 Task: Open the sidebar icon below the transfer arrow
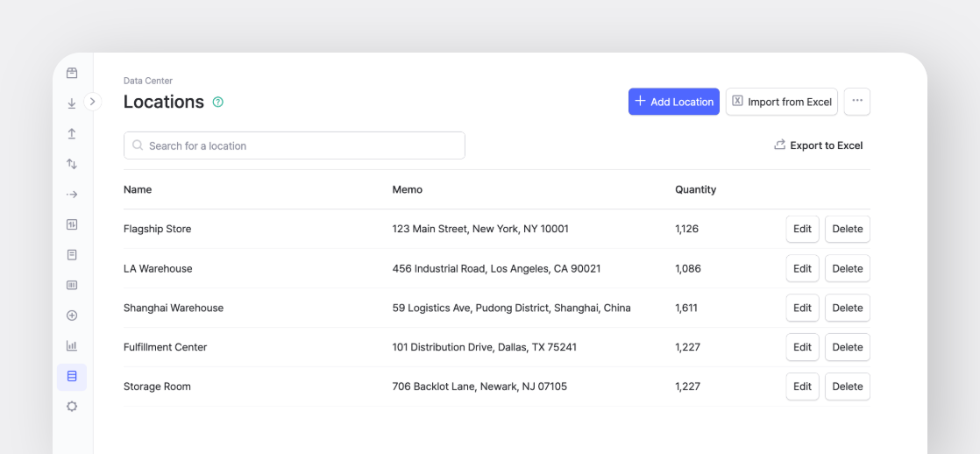pos(72,224)
